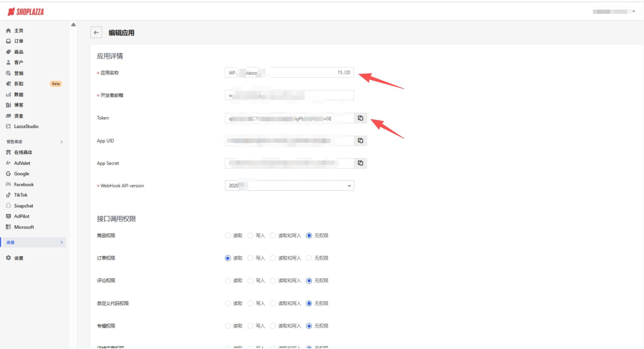This screenshot has height=349, width=644.
Task: Click the Microsoft channel icon
Action: coord(8,227)
